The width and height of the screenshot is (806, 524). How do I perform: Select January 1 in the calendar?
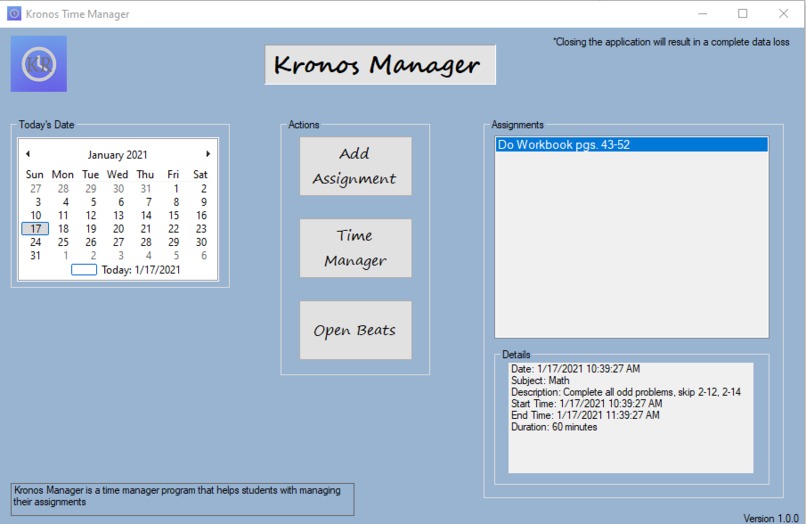[176, 189]
